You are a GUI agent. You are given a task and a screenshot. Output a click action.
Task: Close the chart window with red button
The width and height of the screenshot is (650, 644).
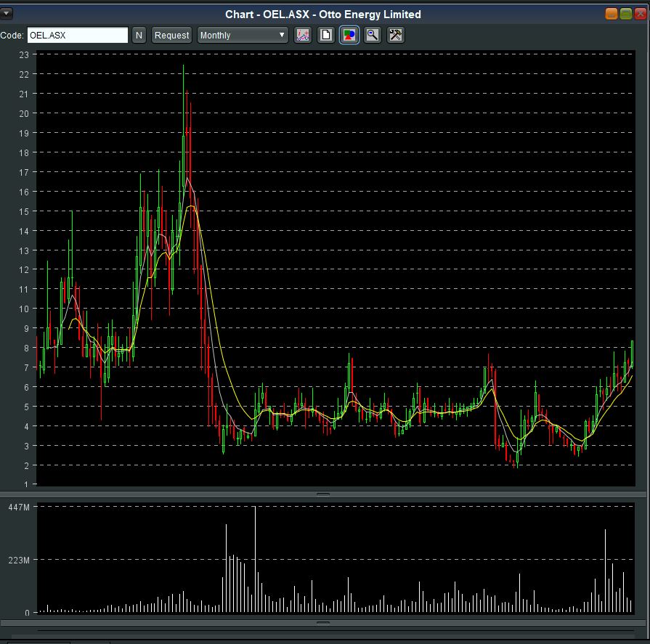click(x=641, y=14)
